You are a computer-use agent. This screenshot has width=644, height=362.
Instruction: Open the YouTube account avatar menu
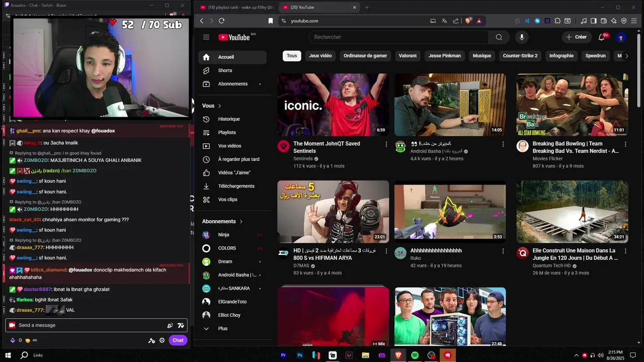[x=621, y=37]
